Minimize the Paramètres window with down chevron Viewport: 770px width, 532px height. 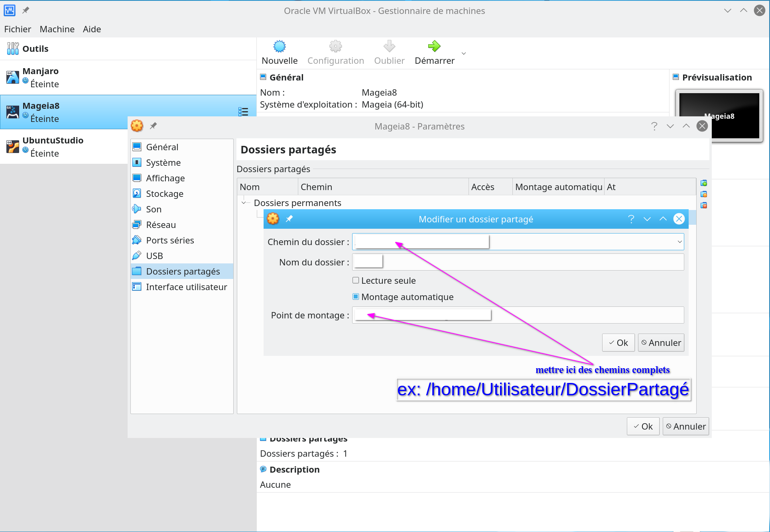(x=670, y=126)
